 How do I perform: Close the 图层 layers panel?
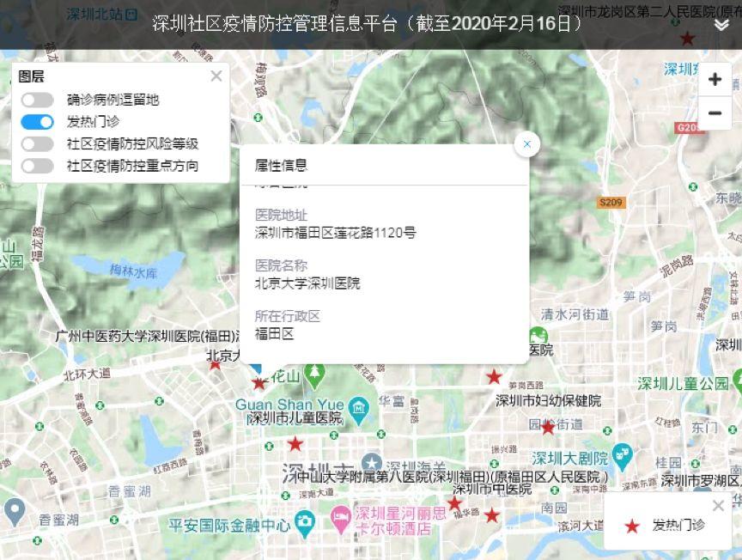216,76
